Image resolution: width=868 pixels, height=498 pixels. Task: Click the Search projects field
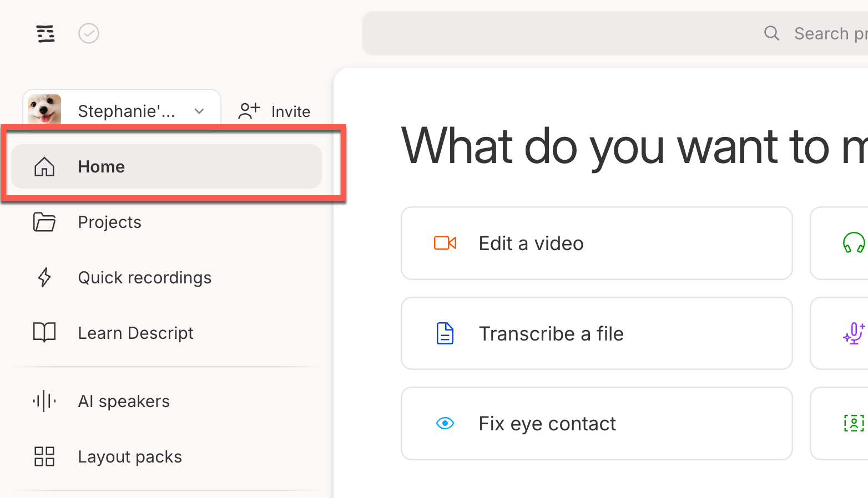point(615,33)
